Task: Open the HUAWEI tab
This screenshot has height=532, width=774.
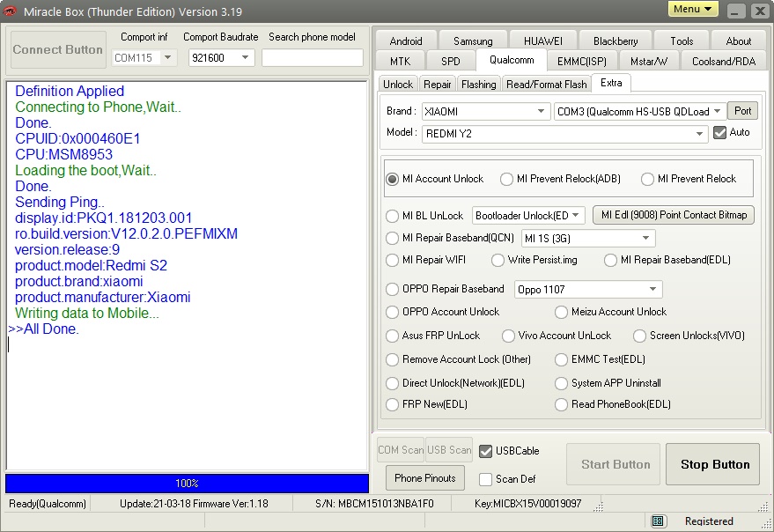Action: [x=543, y=41]
